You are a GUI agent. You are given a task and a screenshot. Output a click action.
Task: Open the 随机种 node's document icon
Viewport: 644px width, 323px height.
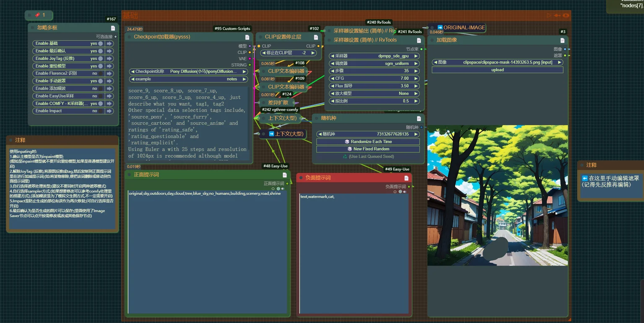tap(419, 118)
